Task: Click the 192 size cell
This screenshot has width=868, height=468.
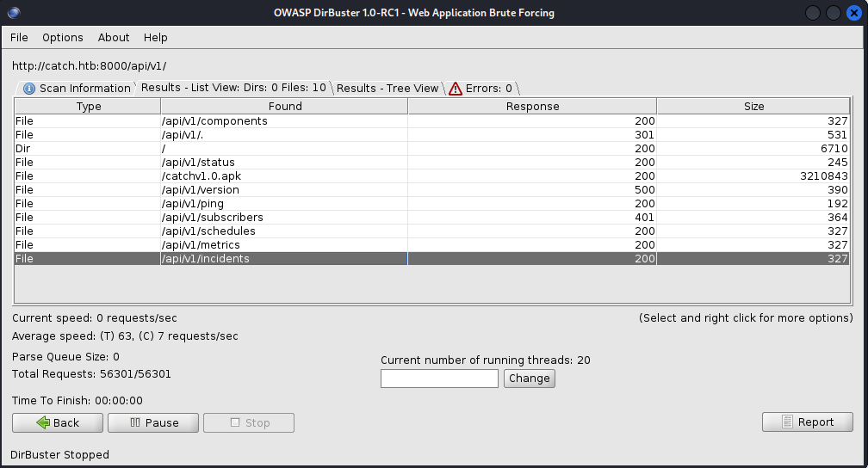Action: tap(753, 204)
